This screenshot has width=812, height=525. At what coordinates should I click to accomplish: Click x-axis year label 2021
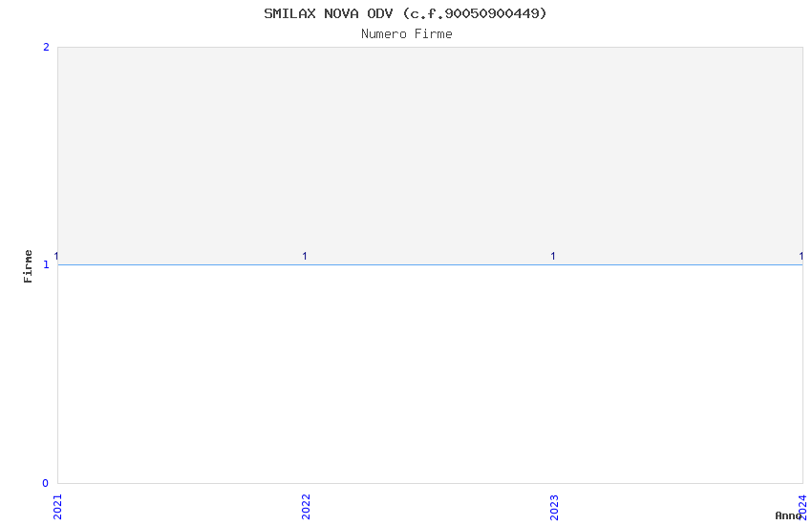(x=57, y=507)
